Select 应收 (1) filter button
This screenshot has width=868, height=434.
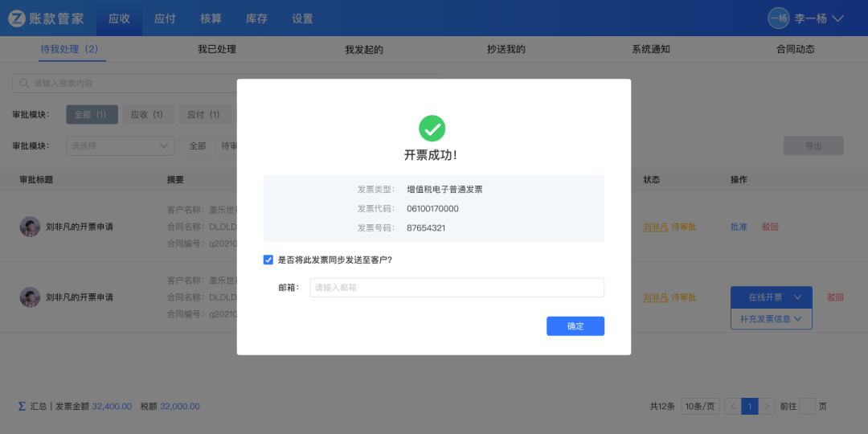tap(148, 115)
